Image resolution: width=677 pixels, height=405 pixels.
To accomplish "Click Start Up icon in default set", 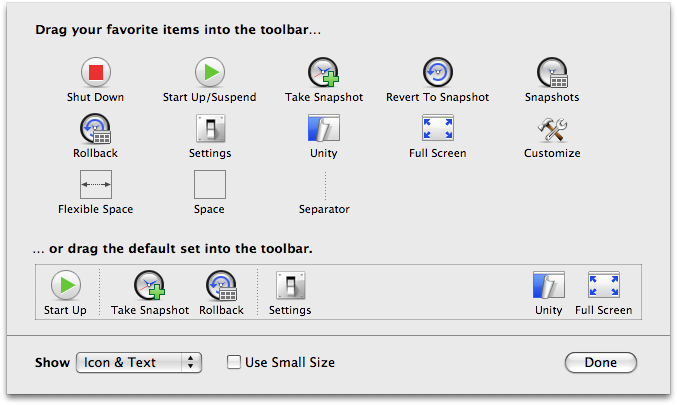I will click(66, 285).
